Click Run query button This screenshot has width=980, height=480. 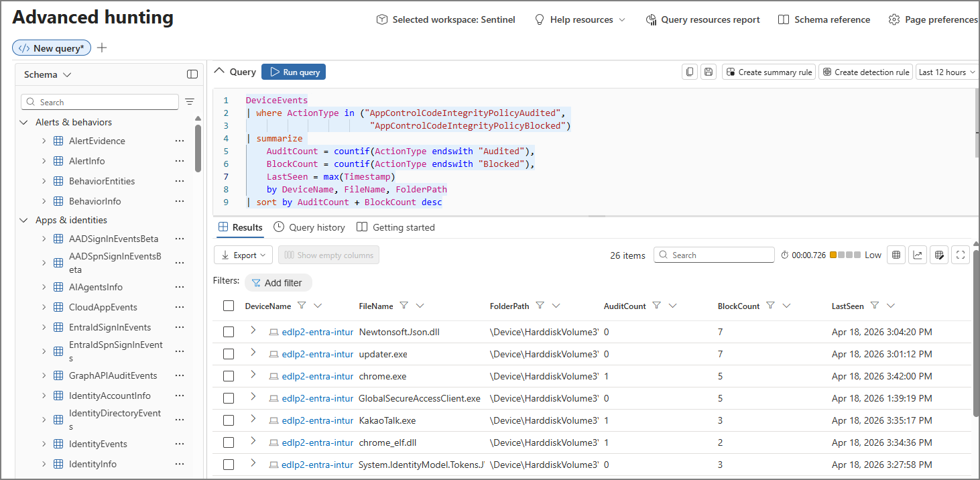[294, 72]
